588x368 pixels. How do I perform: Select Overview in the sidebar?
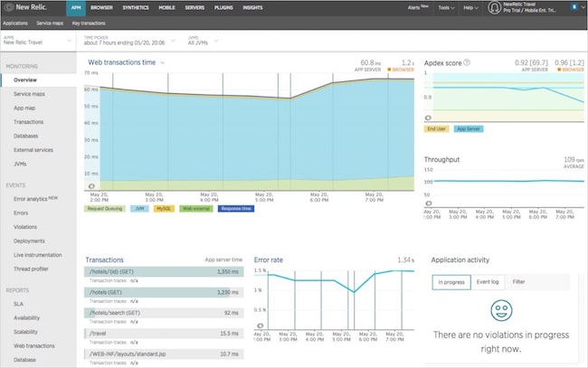[38, 80]
